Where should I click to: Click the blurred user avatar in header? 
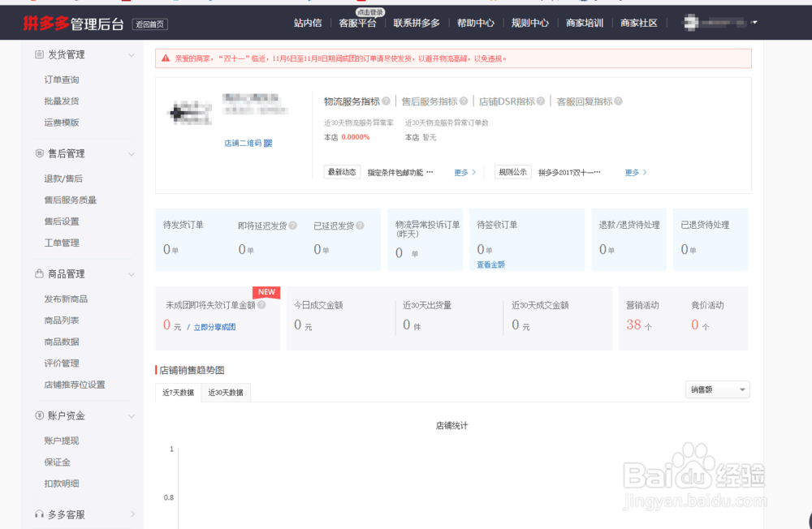[691, 23]
